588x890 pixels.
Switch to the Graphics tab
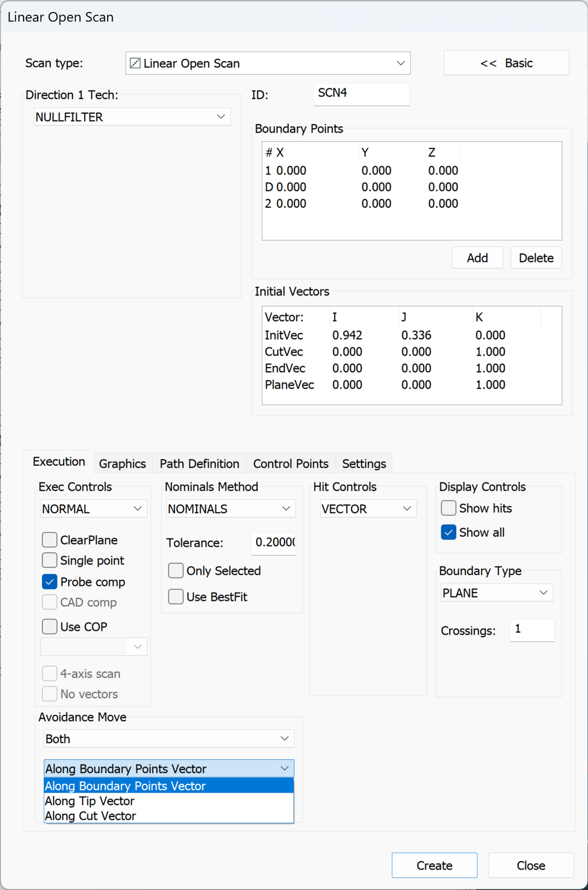(122, 464)
